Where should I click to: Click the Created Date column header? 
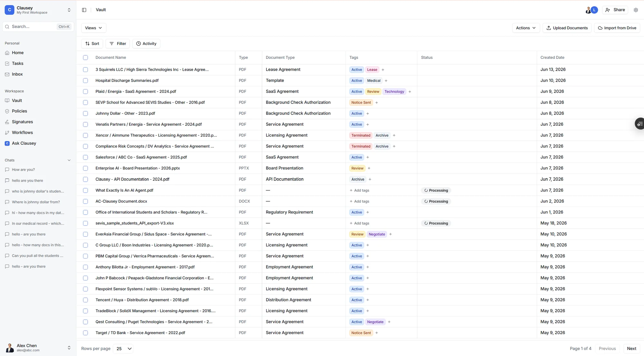tap(552, 58)
